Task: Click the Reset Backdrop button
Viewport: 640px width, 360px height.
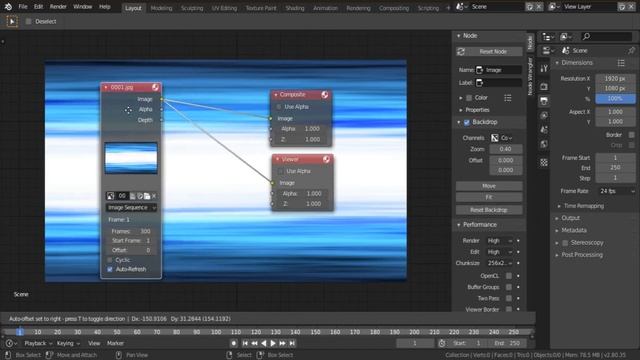Action: [x=489, y=210]
